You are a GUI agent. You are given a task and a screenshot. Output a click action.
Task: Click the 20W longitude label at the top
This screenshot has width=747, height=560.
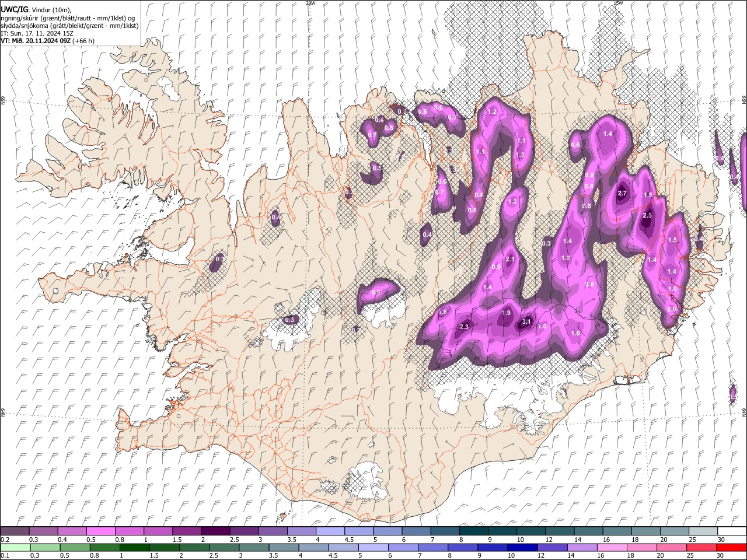310,3
